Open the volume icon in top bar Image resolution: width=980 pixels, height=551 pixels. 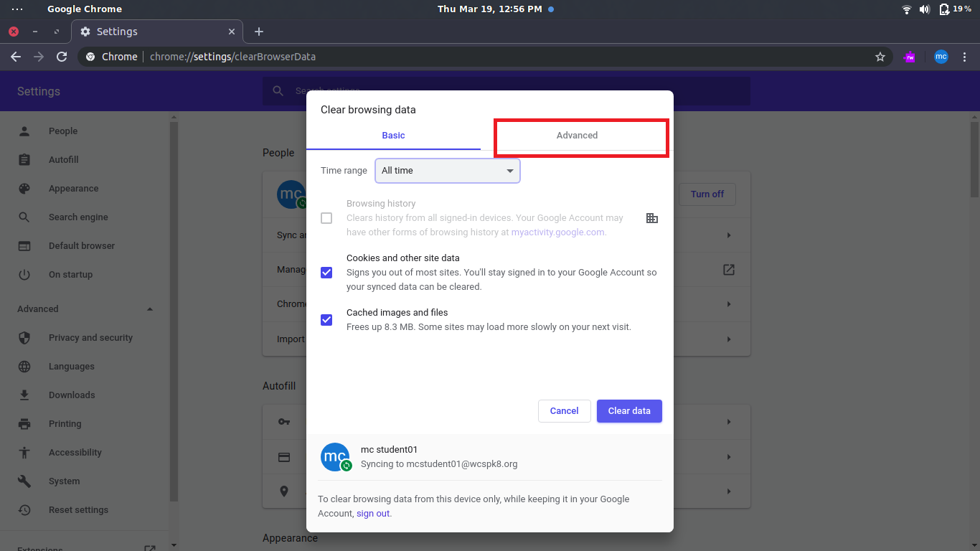(925, 9)
